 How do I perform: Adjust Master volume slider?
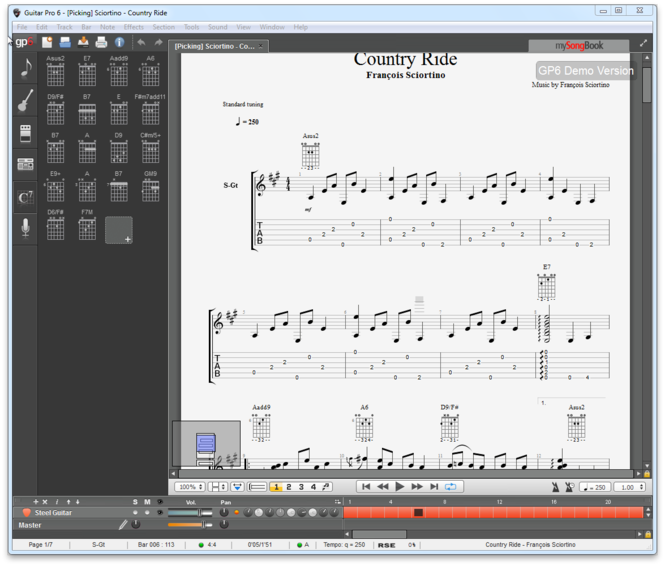pyautogui.click(x=190, y=525)
